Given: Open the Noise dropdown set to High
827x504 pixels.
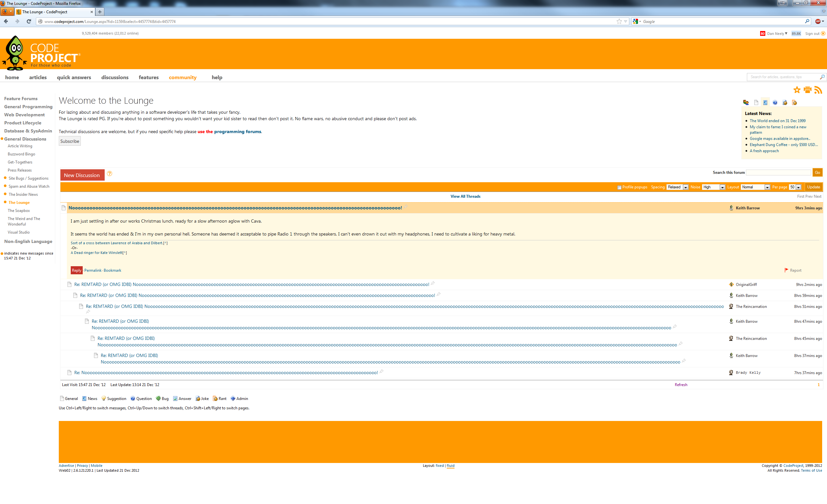Looking at the screenshot, I should [x=714, y=187].
